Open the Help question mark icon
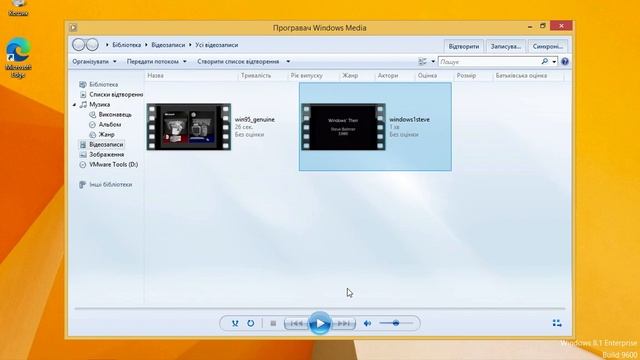The image size is (640, 360). click(565, 62)
